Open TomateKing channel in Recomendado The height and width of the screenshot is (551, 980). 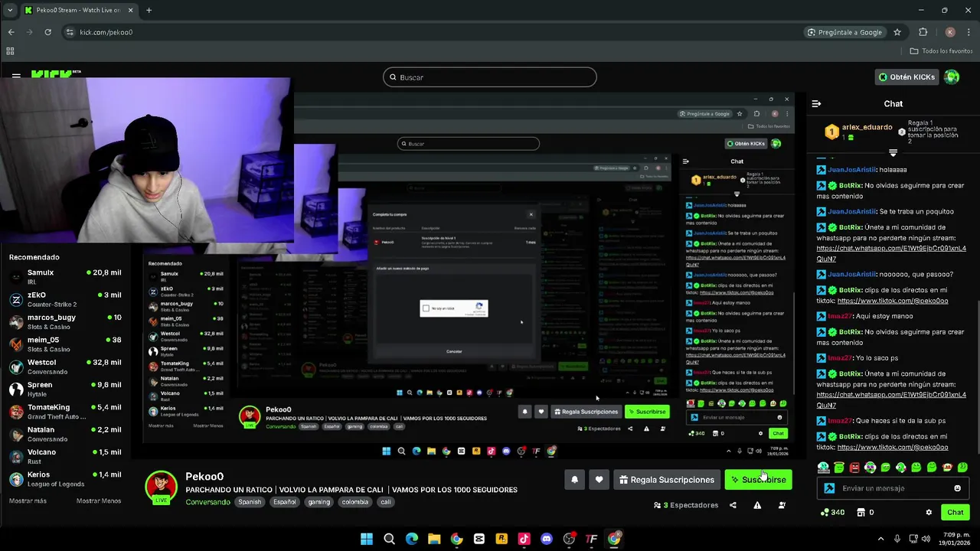coord(65,412)
